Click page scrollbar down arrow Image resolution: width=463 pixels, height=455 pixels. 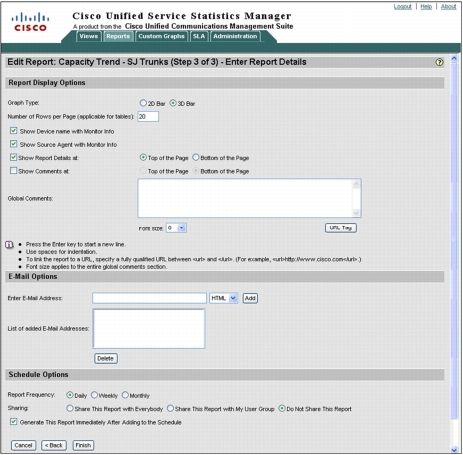(x=454, y=450)
